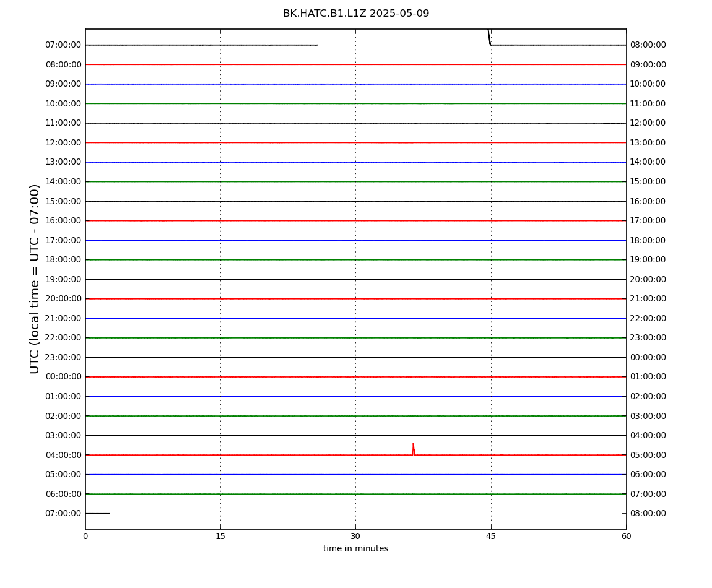Click the left-axis label 15:00:00
Screen dimensions: 712x588
63,201
